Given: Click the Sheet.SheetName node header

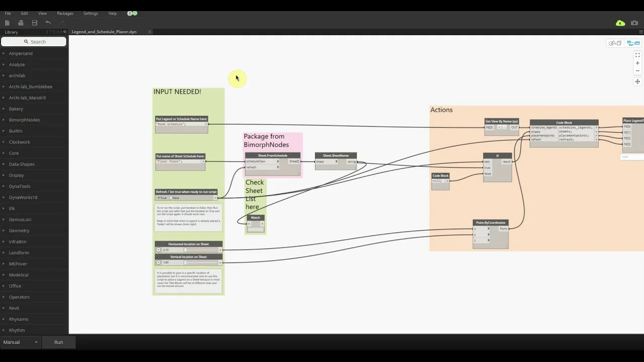Looking at the screenshot, I should [x=336, y=155].
